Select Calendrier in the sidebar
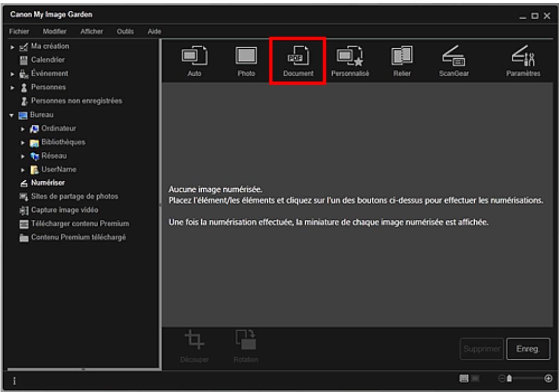559x392 pixels. pos(41,60)
